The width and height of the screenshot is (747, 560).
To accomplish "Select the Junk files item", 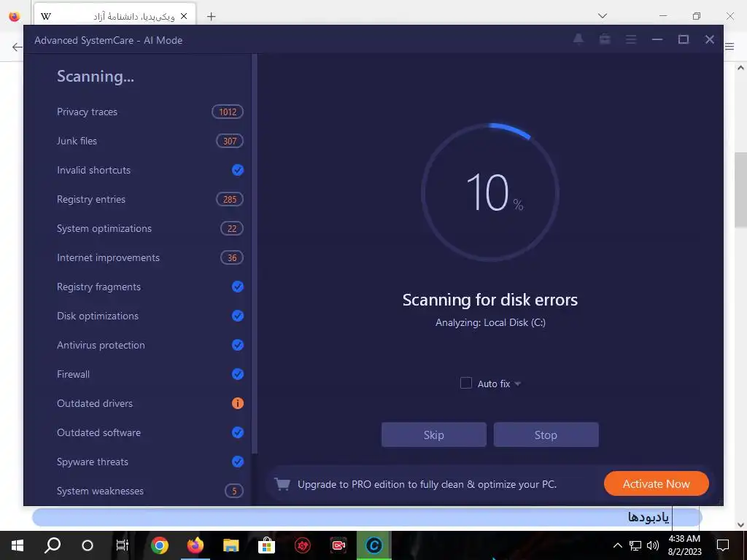I will [77, 141].
